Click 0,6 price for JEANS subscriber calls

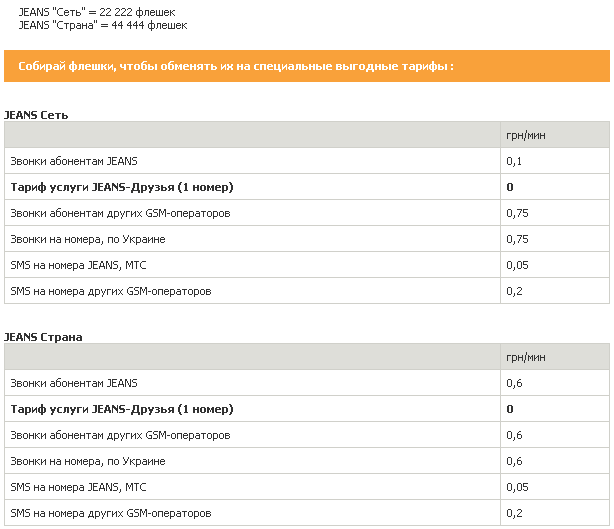pos(515,383)
